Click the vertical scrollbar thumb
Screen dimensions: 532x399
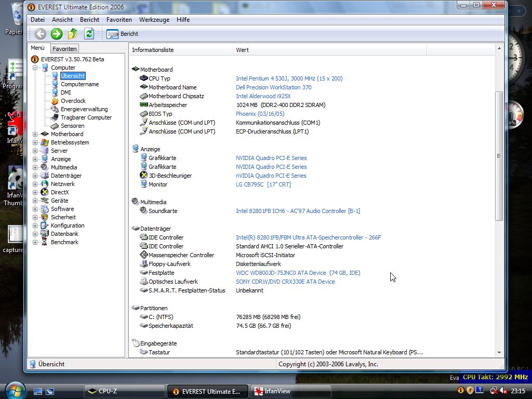pos(499,156)
